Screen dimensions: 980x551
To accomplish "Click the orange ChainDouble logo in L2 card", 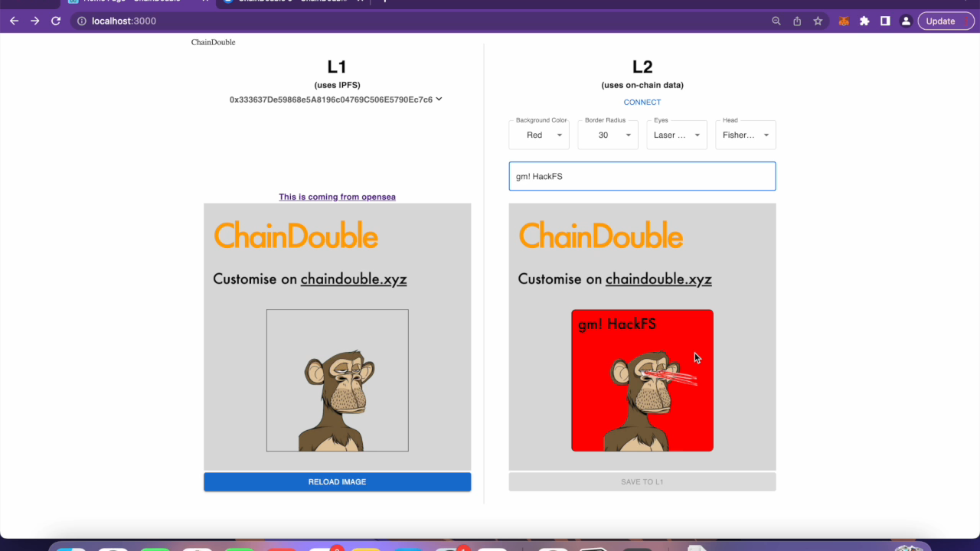I will tap(601, 236).
